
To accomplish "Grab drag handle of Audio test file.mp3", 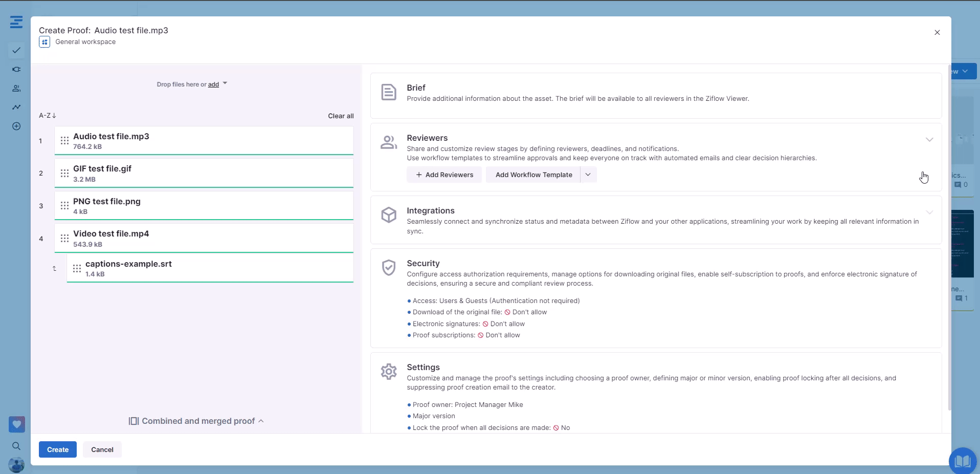I will tap(64, 140).
